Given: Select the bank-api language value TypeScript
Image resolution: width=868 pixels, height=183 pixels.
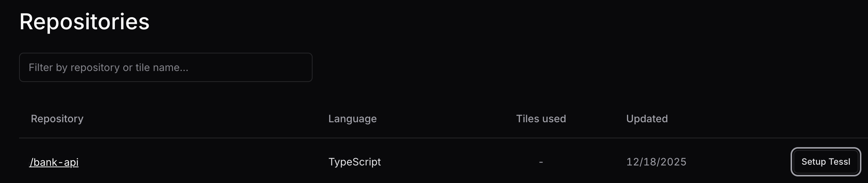Looking at the screenshot, I should [x=354, y=162].
